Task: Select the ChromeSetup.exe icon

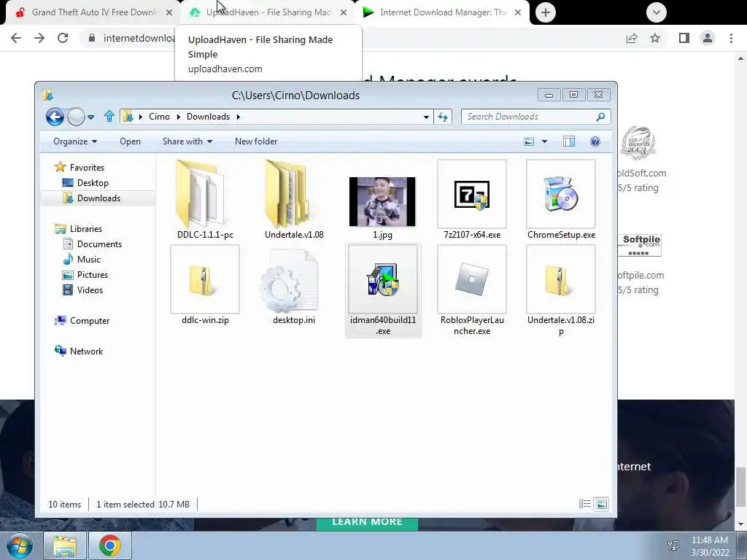Action: pos(561,194)
